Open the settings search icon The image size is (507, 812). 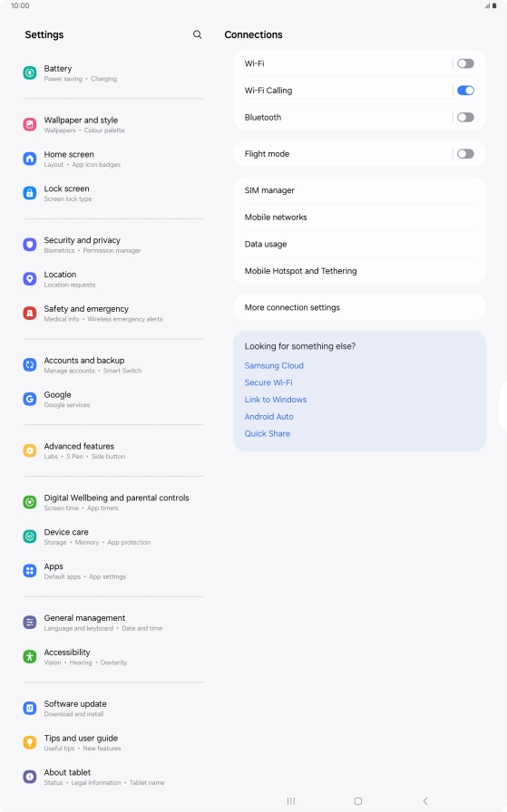point(197,34)
